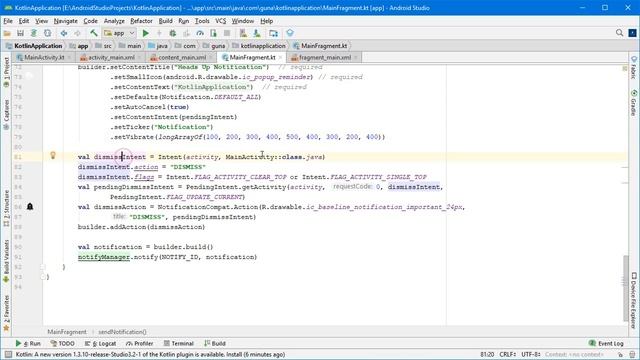Click the Project Structure toolbar icon
640x360 pixels.
(273, 33)
